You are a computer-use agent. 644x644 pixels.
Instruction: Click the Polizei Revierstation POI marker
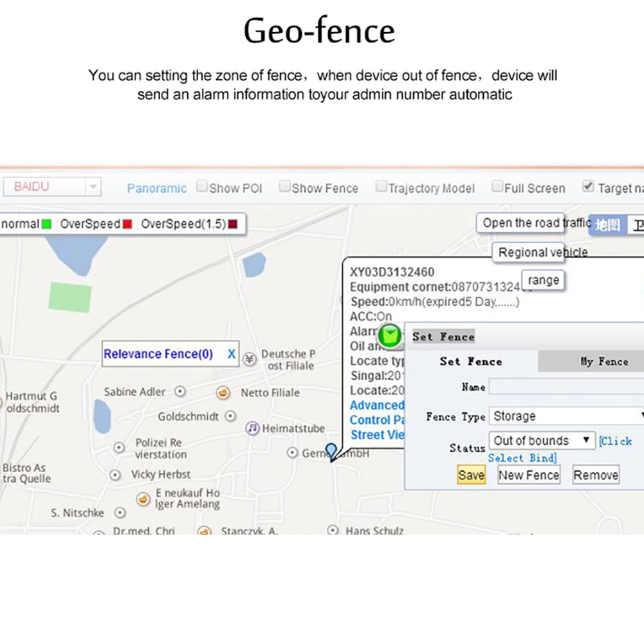(118, 447)
